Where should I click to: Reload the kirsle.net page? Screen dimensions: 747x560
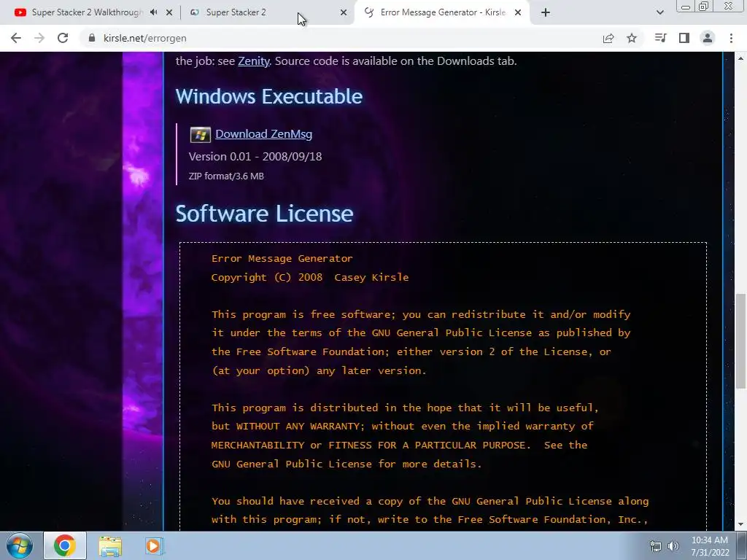pyautogui.click(x=63, y=38)
